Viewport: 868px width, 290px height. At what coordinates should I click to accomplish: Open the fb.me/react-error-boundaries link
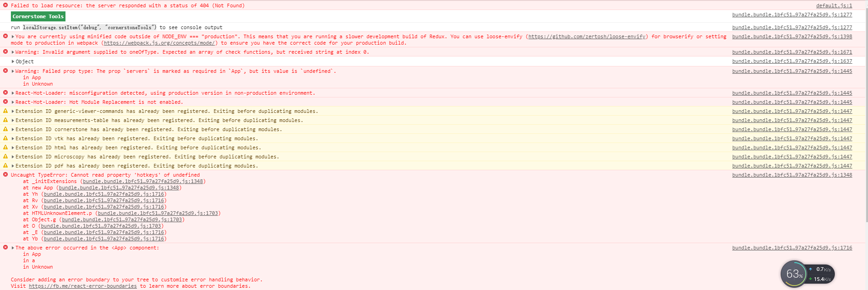click(83, 286)
